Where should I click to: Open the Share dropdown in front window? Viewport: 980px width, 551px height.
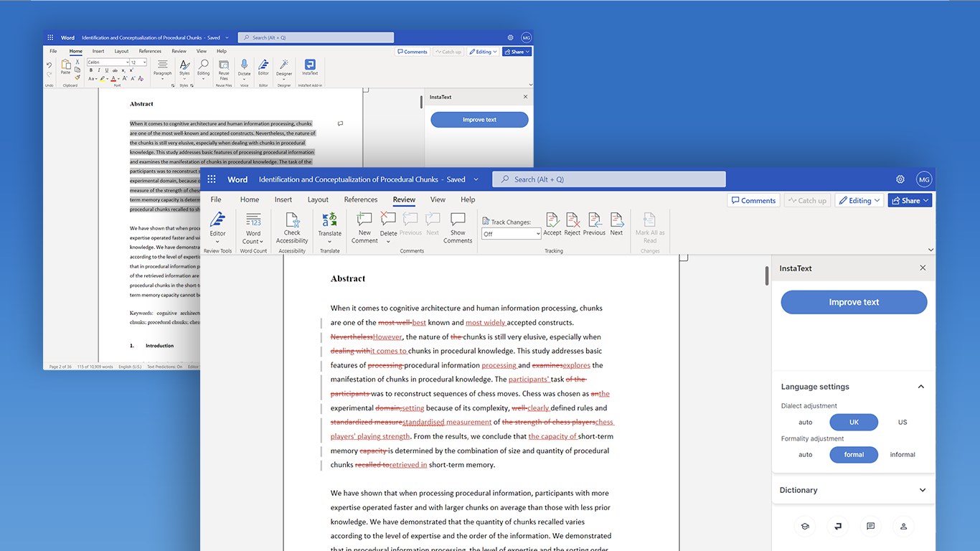(x=910, y=200)
